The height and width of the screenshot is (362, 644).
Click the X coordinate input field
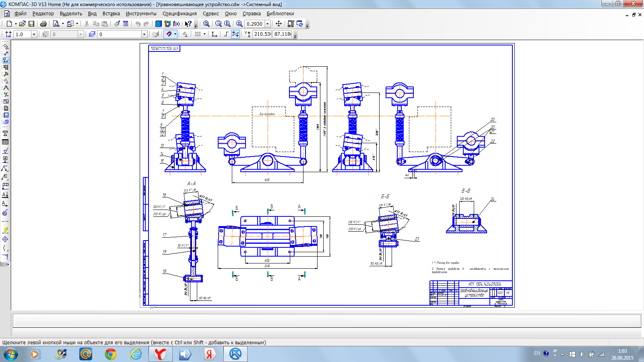262,34
